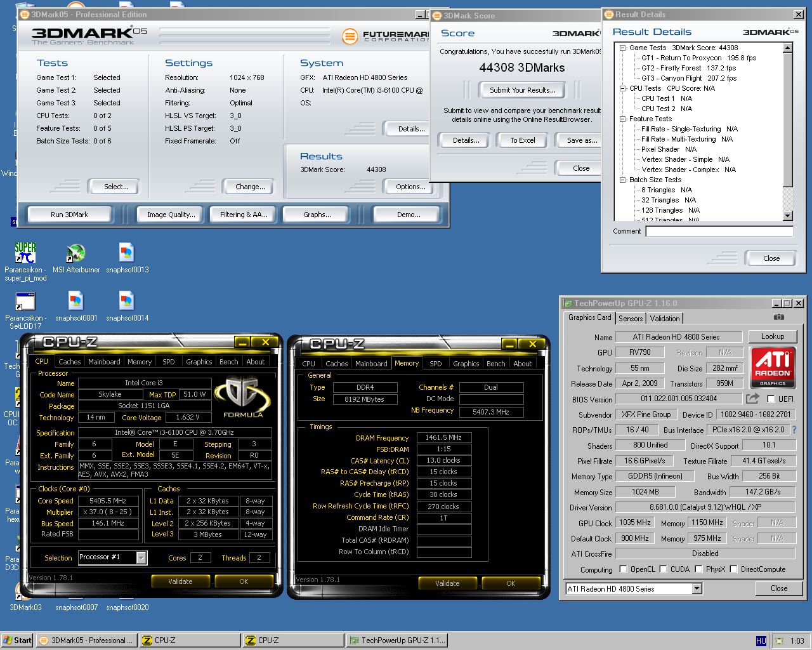Click Save as in 3DMark Score window
Image resolution: width=812 pixels, height=650 pixels.
[x=579, y=140]
